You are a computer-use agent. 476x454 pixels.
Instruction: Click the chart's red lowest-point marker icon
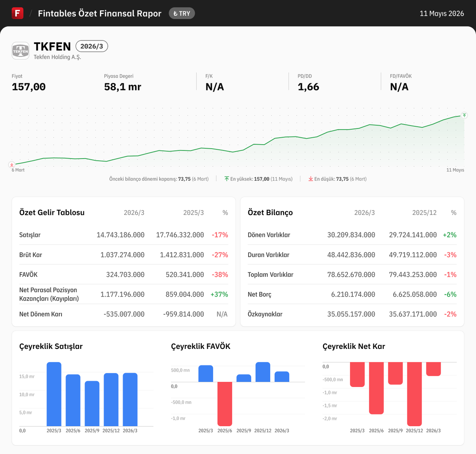click(x=12, y=165)
